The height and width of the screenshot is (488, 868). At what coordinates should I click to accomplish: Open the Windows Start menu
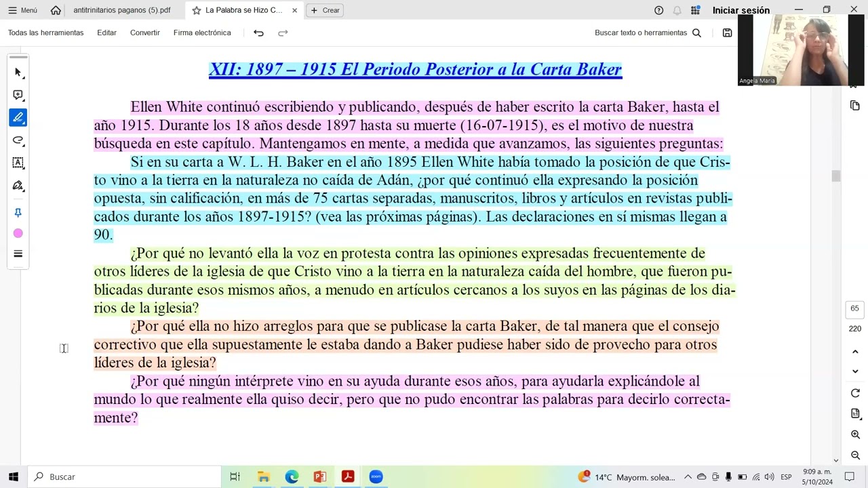(14, 476)
